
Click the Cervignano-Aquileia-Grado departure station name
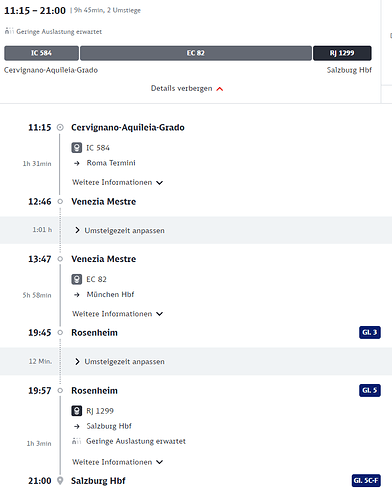128,127
